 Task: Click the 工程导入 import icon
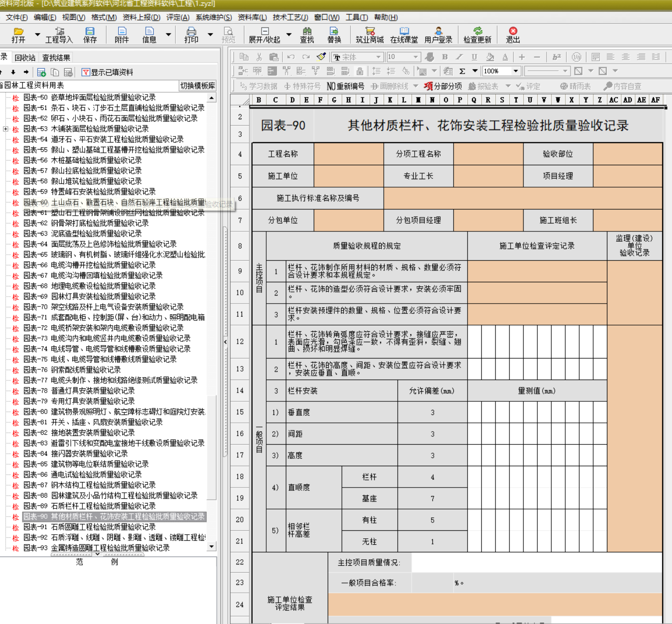pyautogui.click(x=59, y=35)
